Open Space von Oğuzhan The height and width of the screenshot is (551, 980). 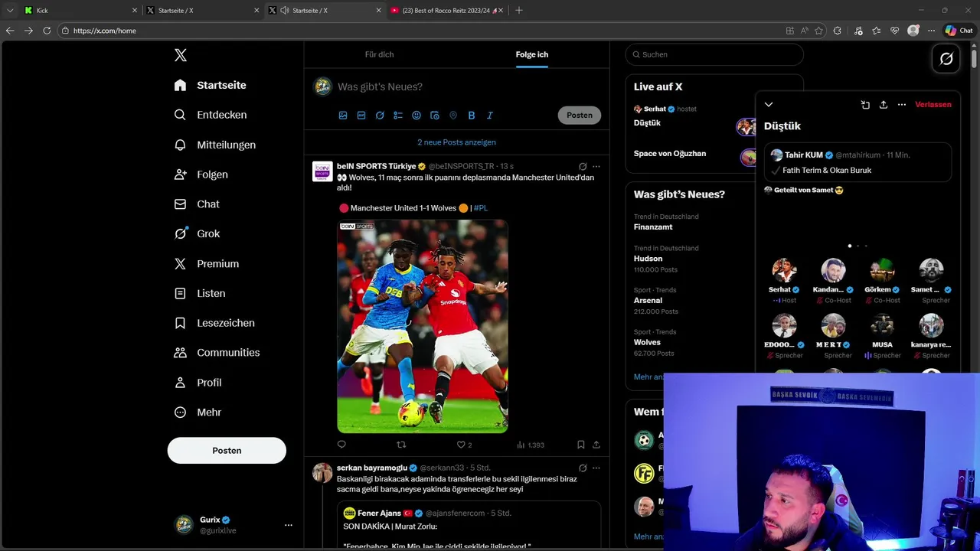(670, 154)
